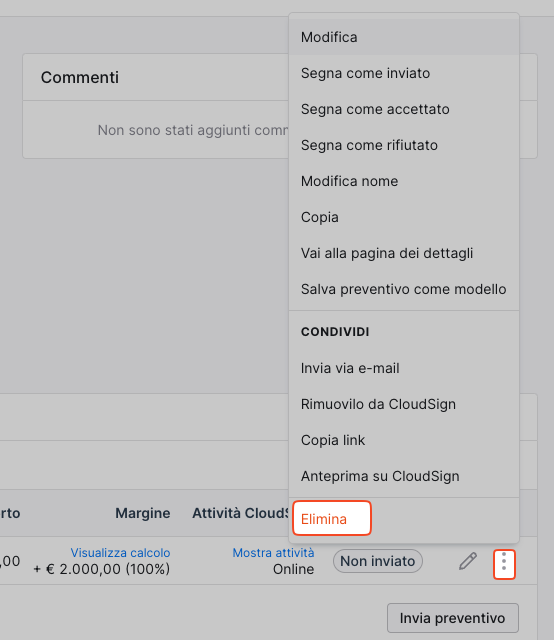Mark quote with Segna come accettato
Screen dimensions: 554x640
coord(404,109)
